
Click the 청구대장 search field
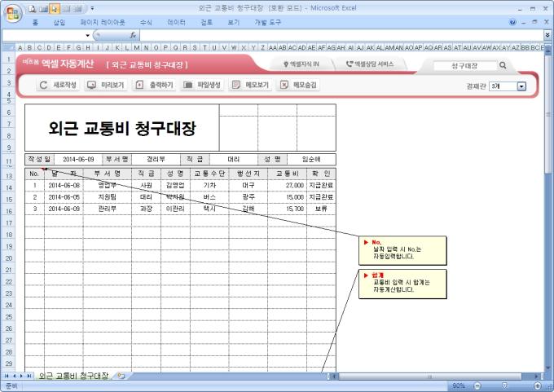[465, 65]
